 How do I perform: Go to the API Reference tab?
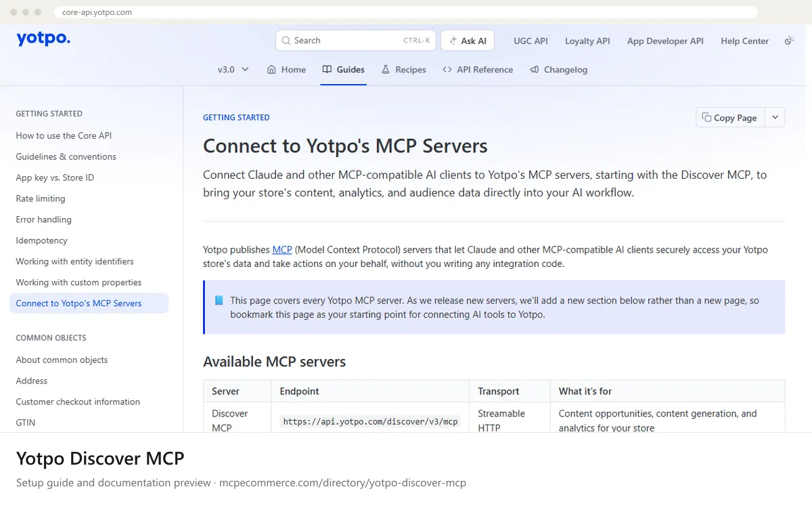478,69
